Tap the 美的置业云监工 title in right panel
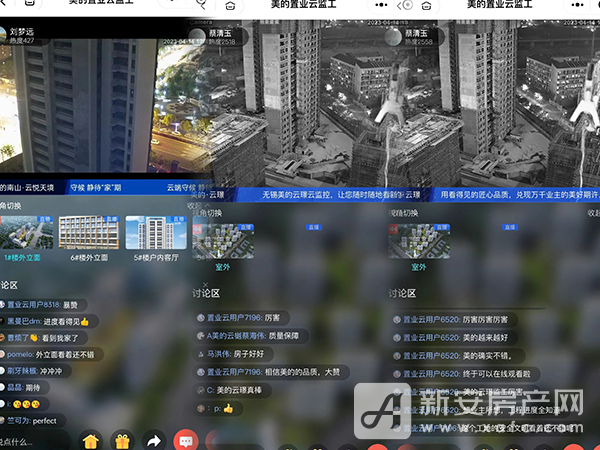 [499, 5]
